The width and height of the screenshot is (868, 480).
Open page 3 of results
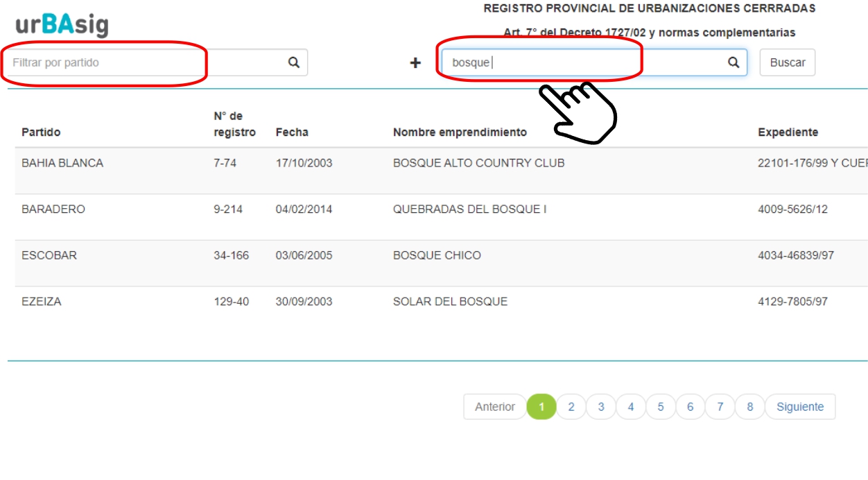(x=601, y=407)
